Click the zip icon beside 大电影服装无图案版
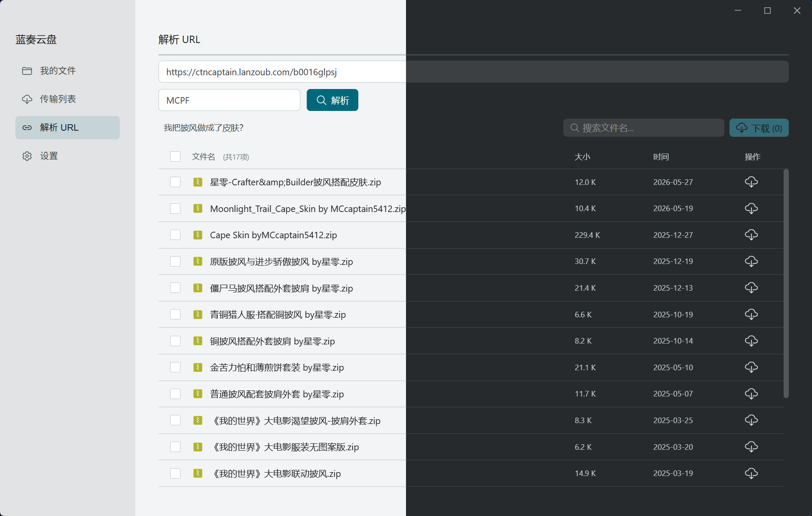This screenshot has width=812, height=516. [198, 447]
